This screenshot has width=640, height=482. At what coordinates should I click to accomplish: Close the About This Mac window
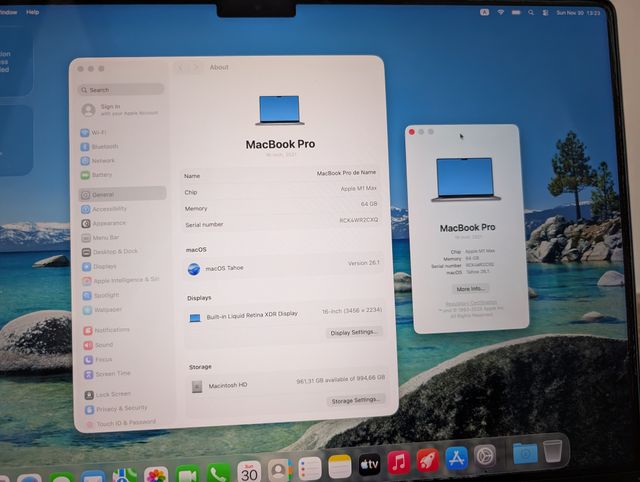(412, 131)
